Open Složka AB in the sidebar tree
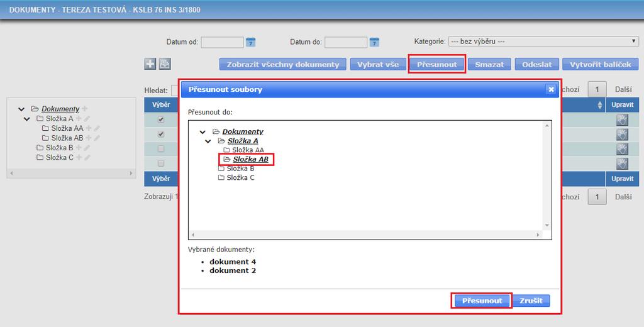The image size is (644, 327). [x=67, y=138]
